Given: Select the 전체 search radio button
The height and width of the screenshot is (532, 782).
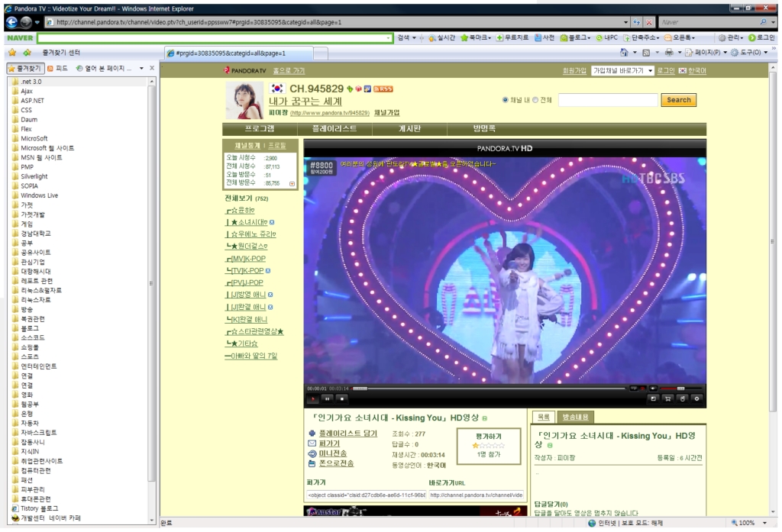Looking at the screenshot, I should coord(535,100).
